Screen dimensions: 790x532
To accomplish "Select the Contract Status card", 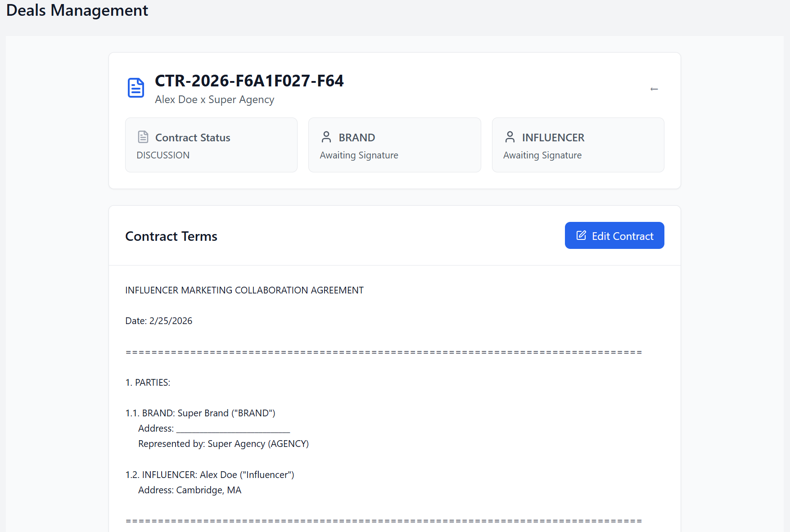I will pyautogui.click(x=211, y=145).
